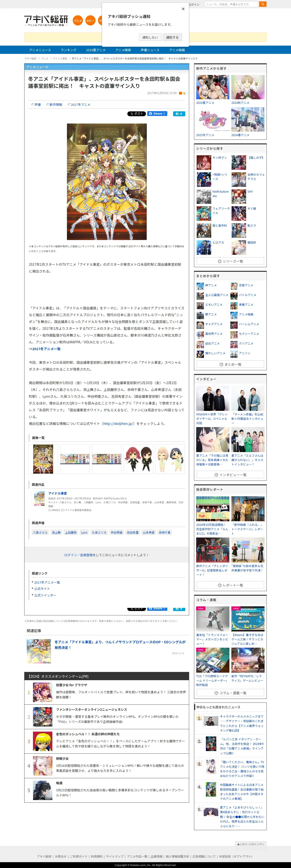Image resolution: width=291 pixels, height=868 pixels.
Task: Click the top X ポスト share button
Action: (x=136, y=114)
